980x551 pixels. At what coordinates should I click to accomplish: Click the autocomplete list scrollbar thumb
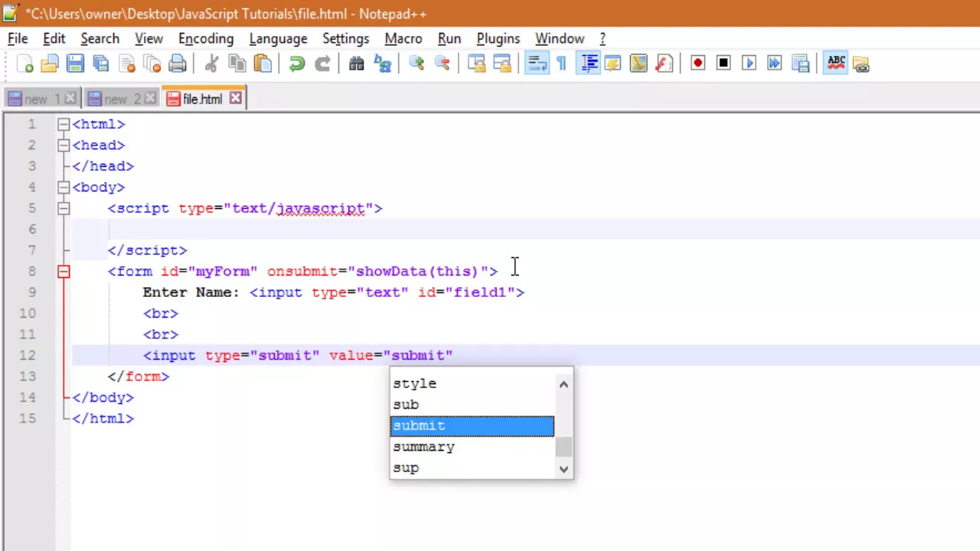click(564, 447)
